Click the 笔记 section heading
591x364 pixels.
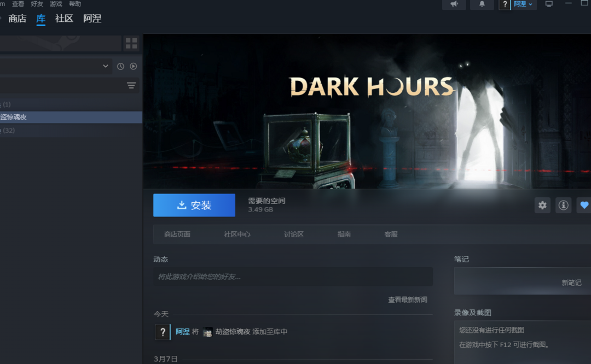(461, 259)
